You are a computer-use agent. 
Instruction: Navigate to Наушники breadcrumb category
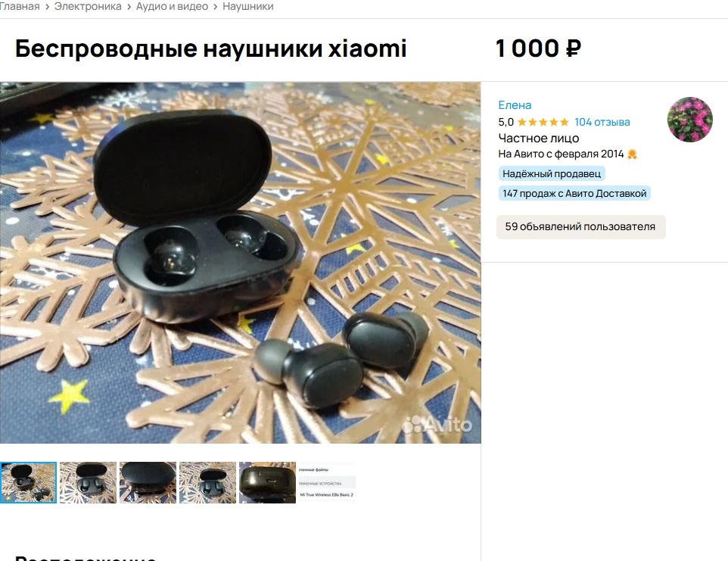point(248,7)
